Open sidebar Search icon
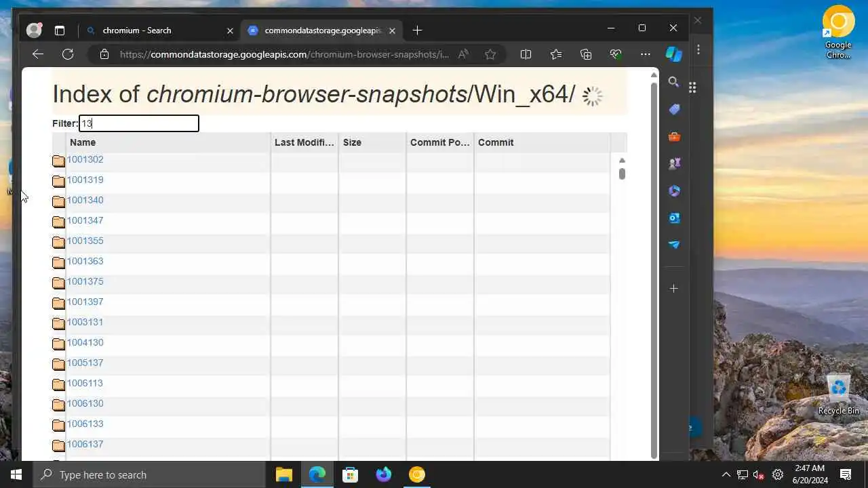868x488 pixels. coord(673,82)
